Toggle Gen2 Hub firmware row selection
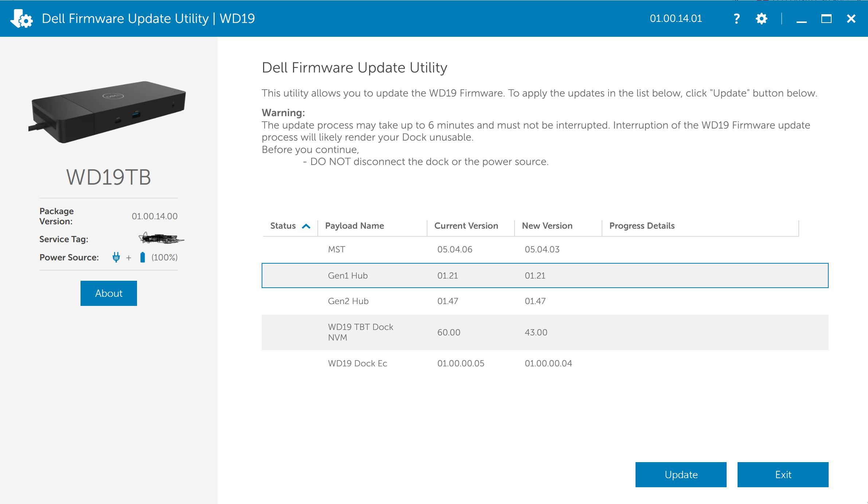 [x=545, y=300]
